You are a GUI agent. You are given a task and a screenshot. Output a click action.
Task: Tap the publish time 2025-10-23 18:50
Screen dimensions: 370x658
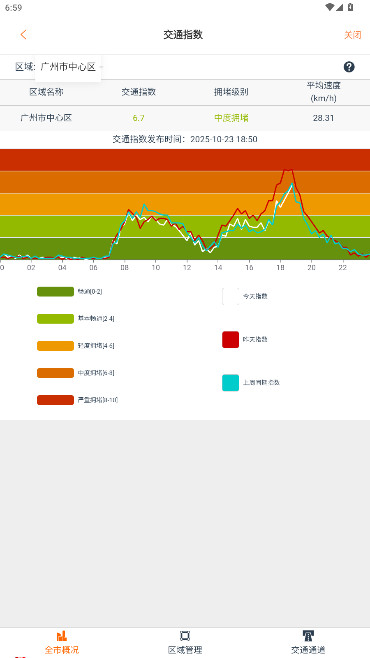[224, 139]
